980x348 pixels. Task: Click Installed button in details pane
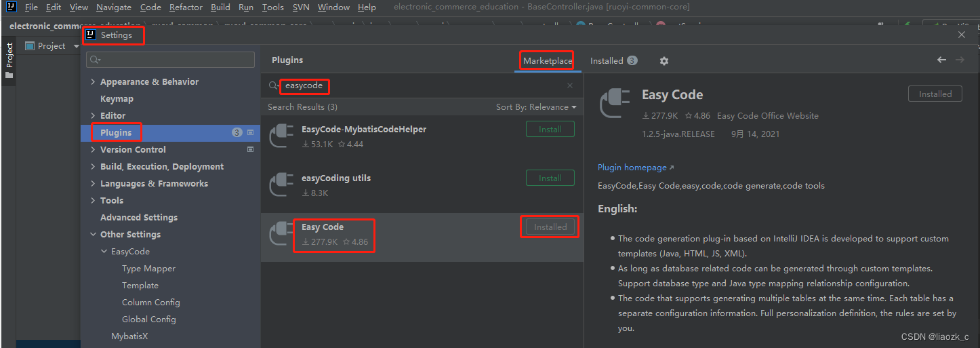coord(935,94)
